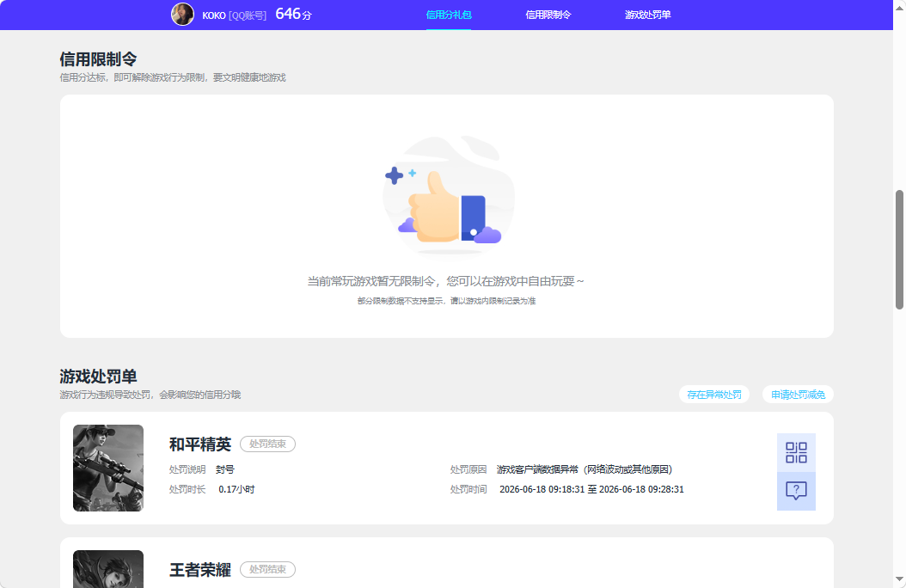Viewport: 906px width, 588px height.
Task: Click the [QQ账号] label
Action: click(x=248, y=15)
